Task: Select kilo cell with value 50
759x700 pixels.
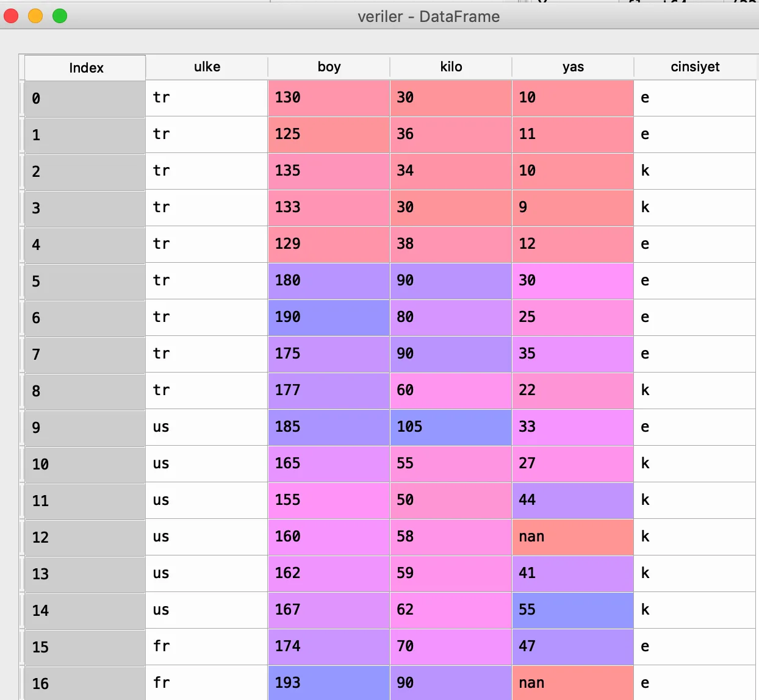Action: 451,501
